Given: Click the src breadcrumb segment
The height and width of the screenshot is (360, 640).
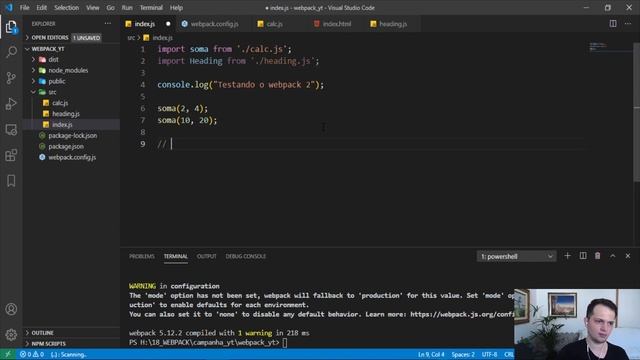Looking at the screenshot, I should click(x=131, y=38).
